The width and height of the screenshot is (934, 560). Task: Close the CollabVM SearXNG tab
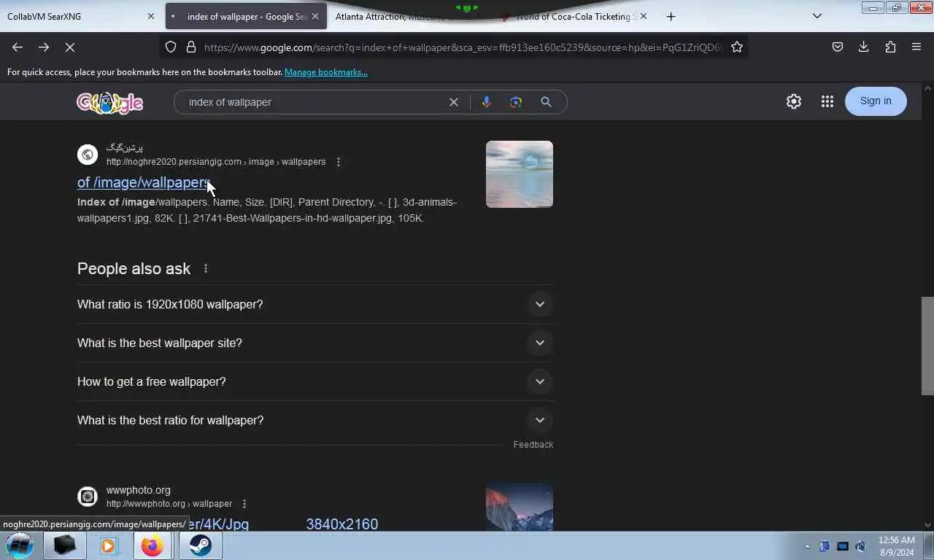[x=151, y=16]
